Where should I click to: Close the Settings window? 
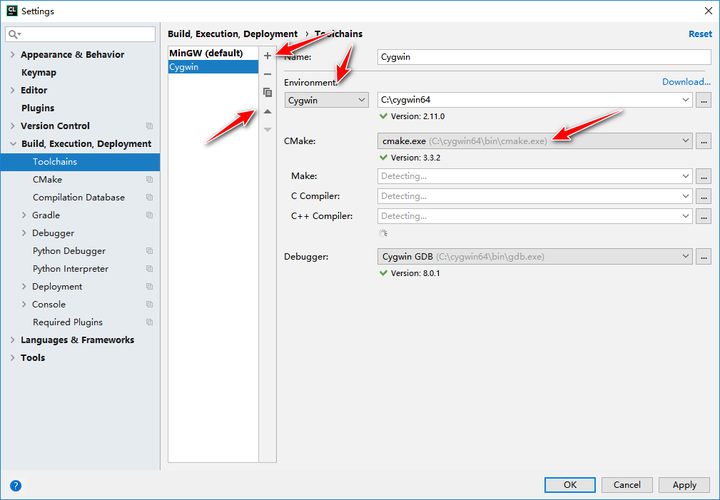(708, 11)
